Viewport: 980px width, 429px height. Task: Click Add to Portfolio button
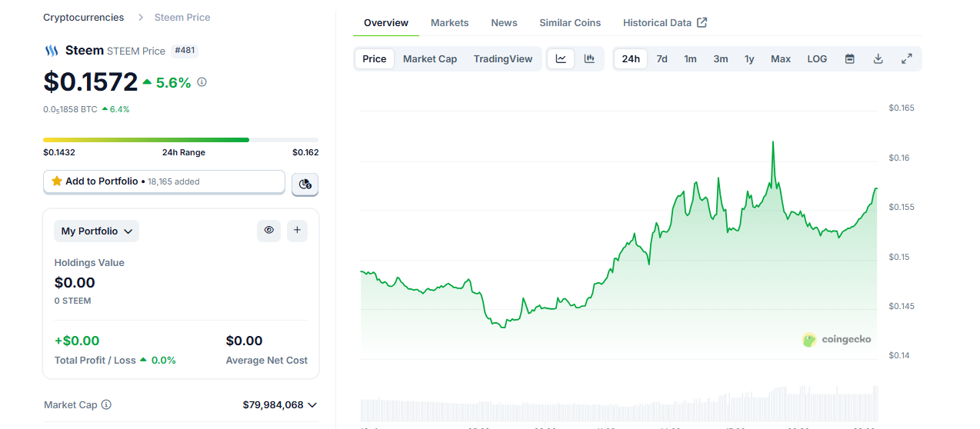click(164, 181)
